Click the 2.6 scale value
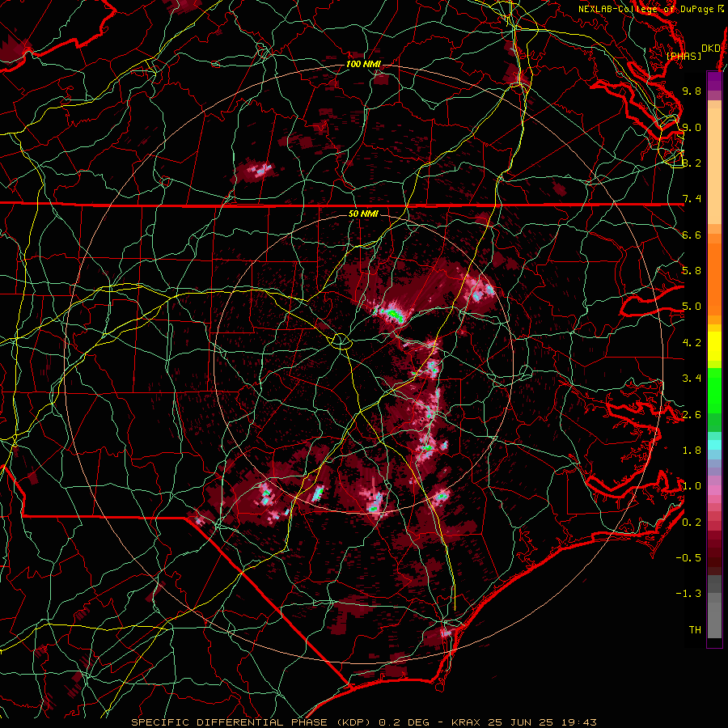 pyautogui.click(x=692, y=415)
